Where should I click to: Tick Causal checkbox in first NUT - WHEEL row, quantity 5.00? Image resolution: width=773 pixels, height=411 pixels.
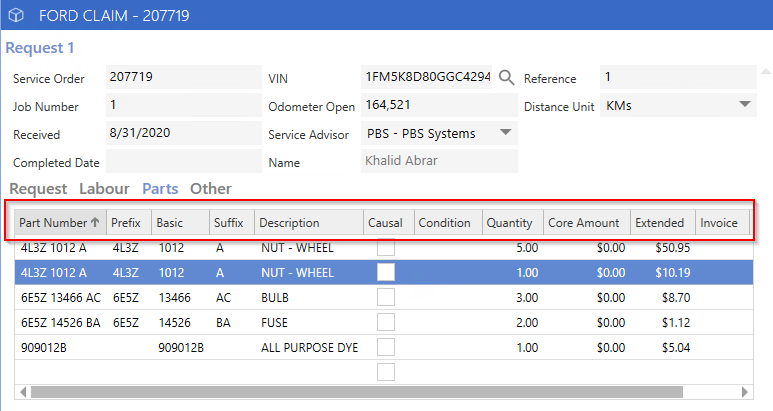(386, 247)
